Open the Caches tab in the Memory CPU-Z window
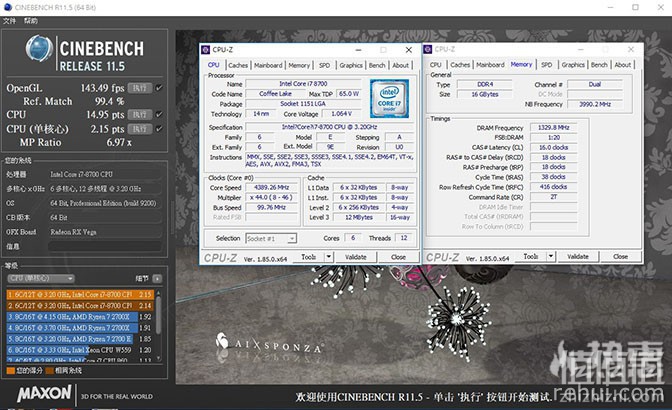 pyautogui.click(x=460, y=65)
